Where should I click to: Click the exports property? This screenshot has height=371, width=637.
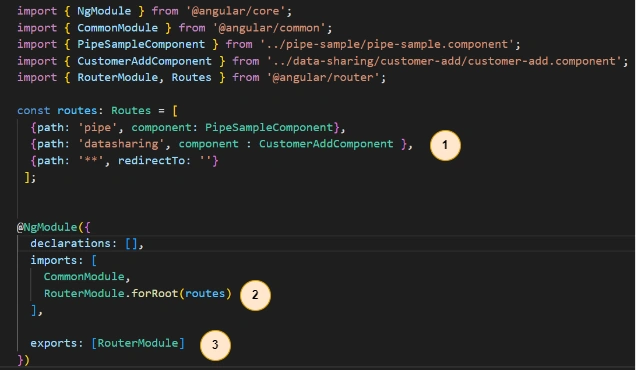[54, 343]
